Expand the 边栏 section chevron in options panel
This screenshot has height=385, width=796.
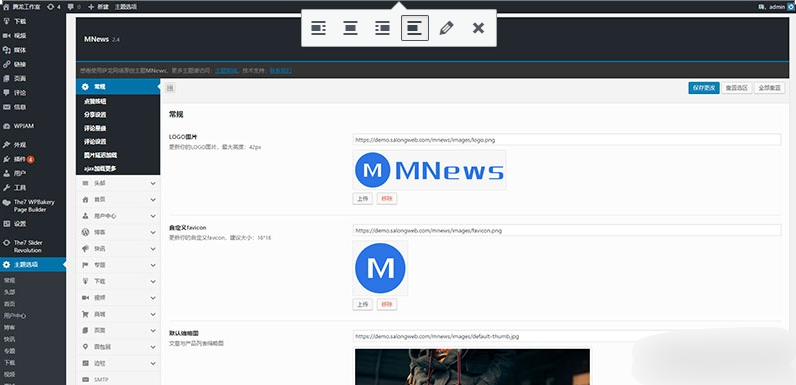click(153, 364)
